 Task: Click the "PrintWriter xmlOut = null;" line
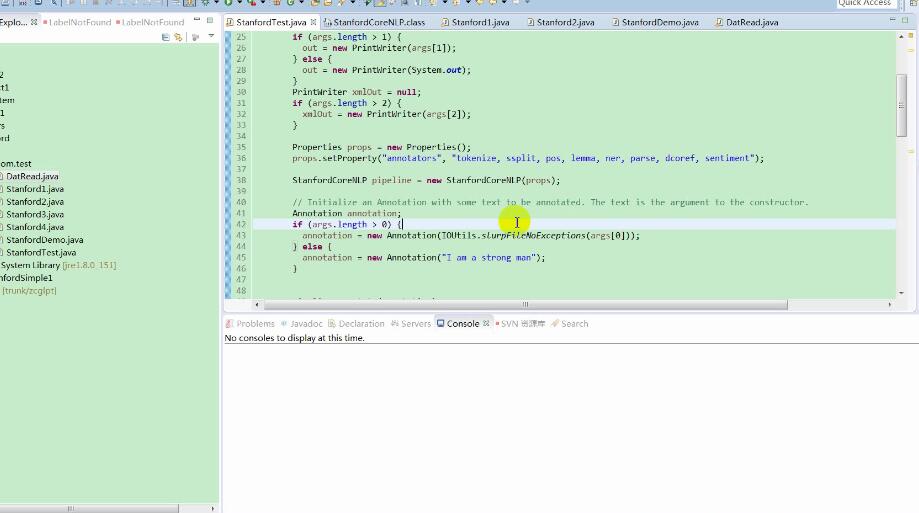356,92
